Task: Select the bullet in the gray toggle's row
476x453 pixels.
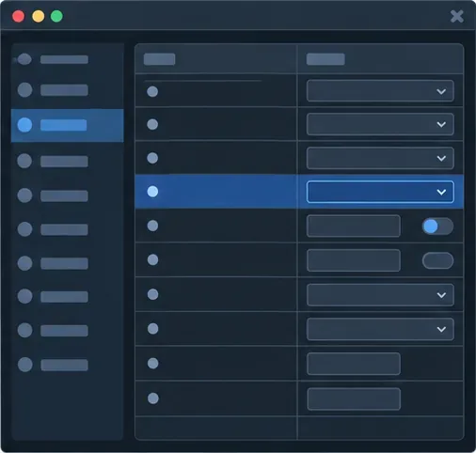Action: click(152, 259)
